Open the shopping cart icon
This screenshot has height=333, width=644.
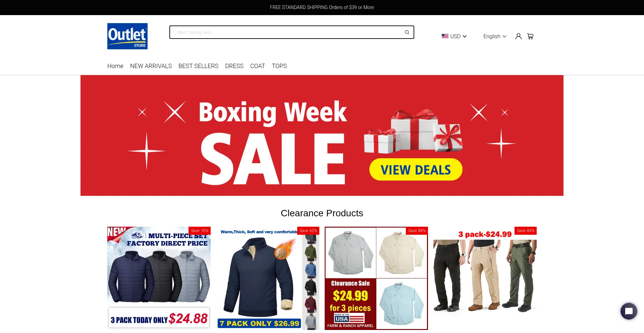[530, 36]
